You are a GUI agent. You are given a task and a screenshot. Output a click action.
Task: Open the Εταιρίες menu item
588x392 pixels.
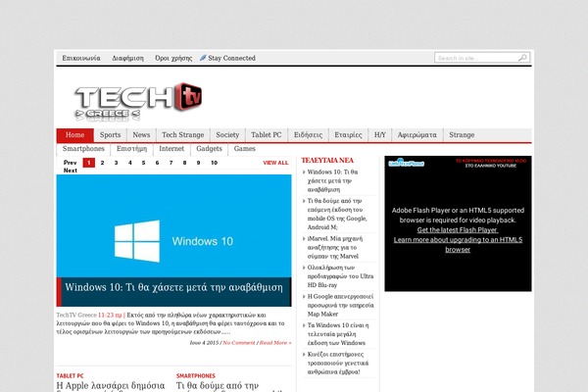[348, 135]
